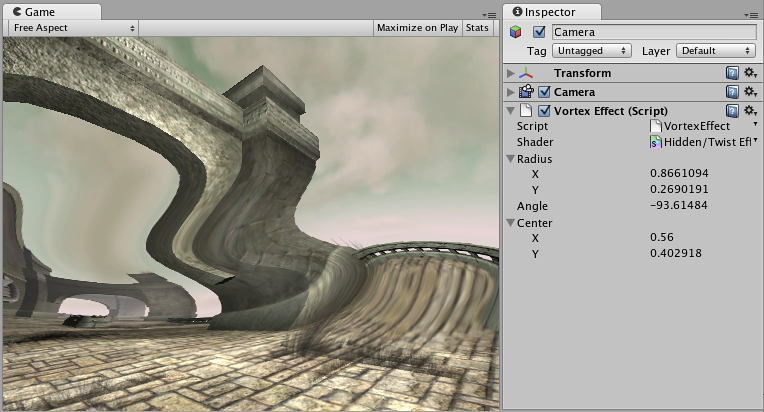Click the Camera component icon
The image size is (764, 412).
pyautogui.click(x=526, y=92)
